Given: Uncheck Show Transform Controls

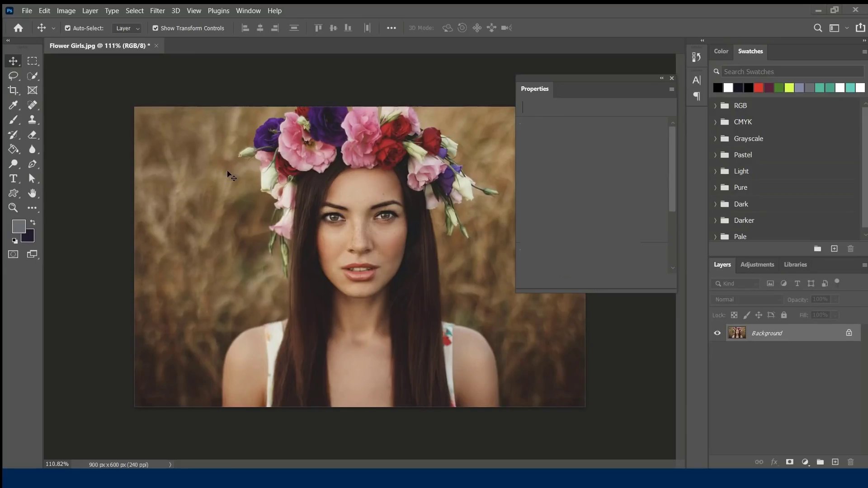Looking at the screenshot, I should tap(156, 28).
